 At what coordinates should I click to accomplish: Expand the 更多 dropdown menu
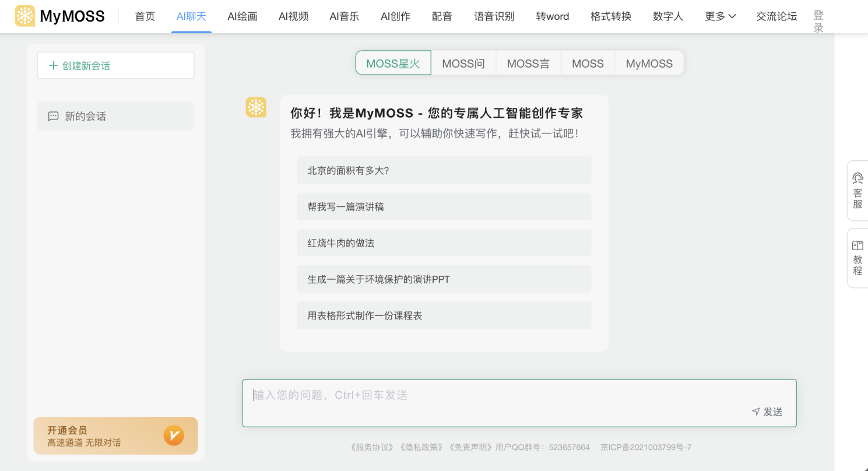(720, 16)
